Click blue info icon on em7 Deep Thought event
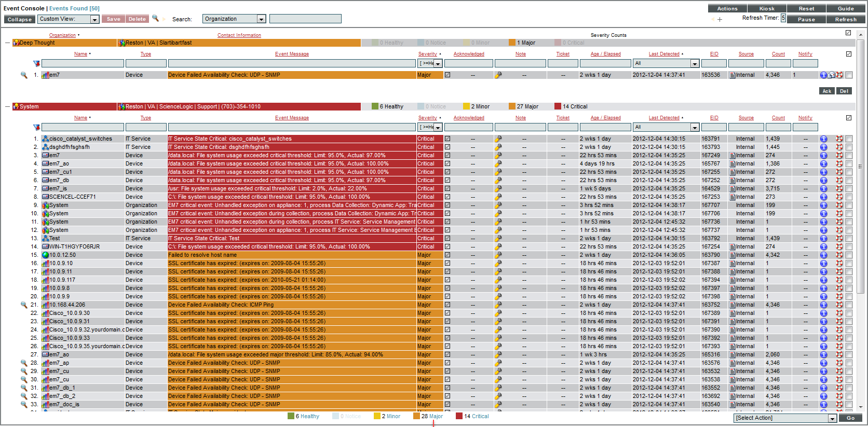 click(823, 75)
